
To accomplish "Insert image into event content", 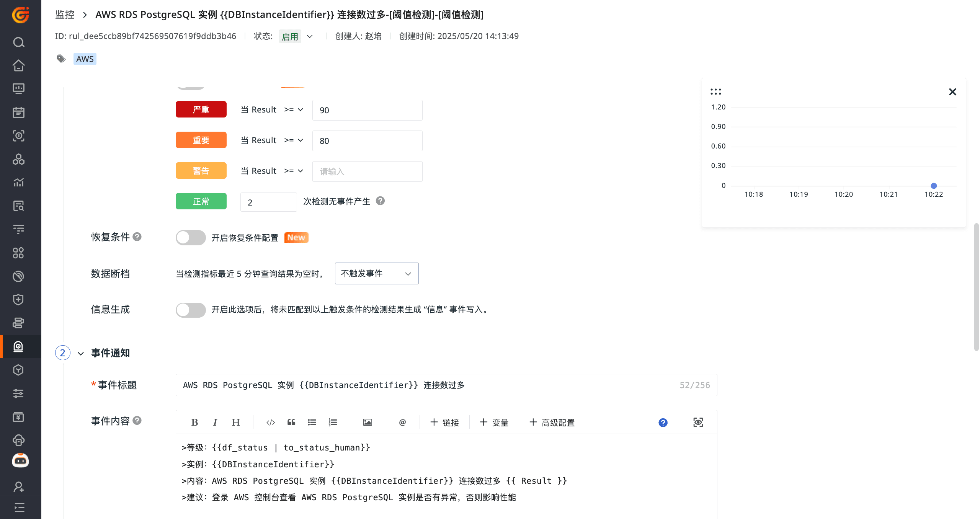I will (367, 423).
